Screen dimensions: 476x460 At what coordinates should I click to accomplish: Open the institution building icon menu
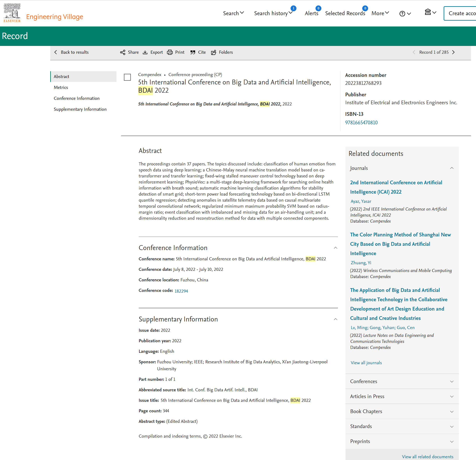point(428,12)
